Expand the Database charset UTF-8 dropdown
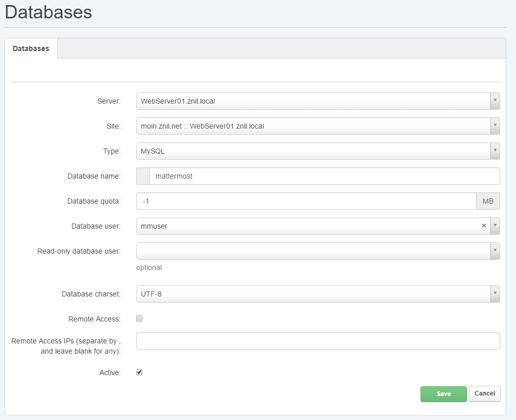The image size is (516, 420). pyautogui.click(x=495, y=294)
